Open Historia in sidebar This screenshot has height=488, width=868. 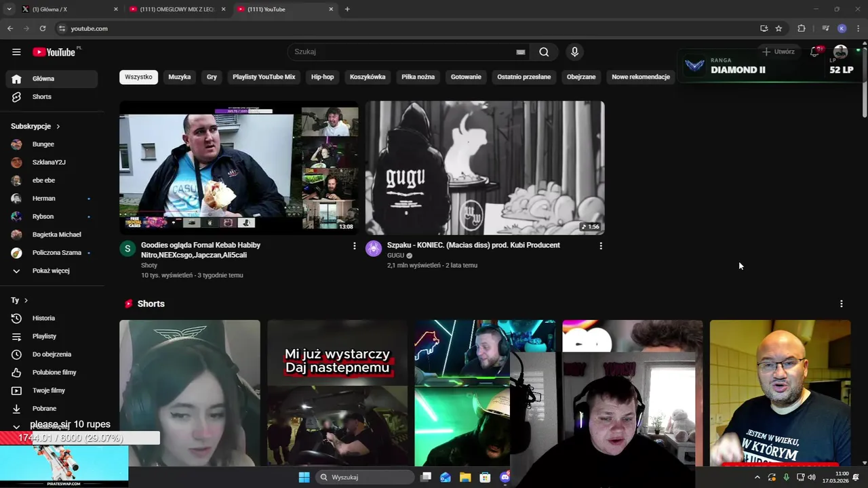(x=52, y=319)
